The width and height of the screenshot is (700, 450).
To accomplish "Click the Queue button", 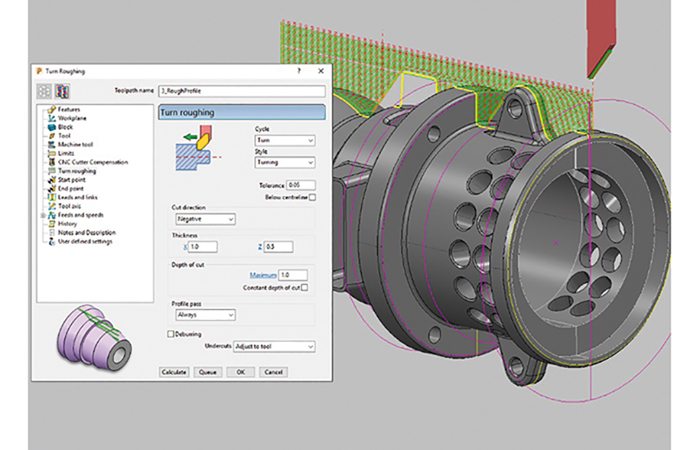I will click(208, 372).
